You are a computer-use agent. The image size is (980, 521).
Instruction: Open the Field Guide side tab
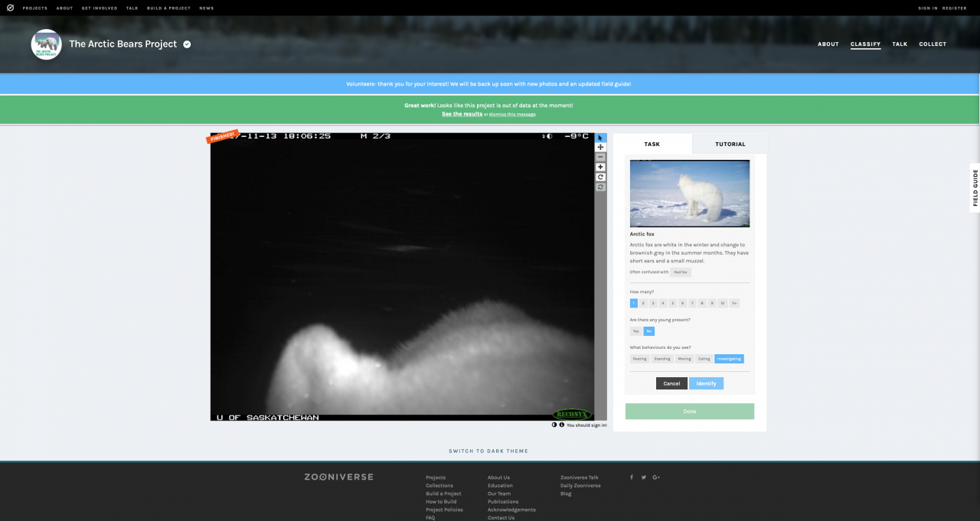[975, 188]
